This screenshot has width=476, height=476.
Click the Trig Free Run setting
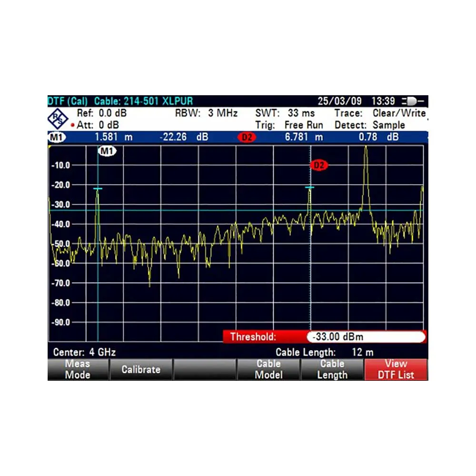pos(289,125)
